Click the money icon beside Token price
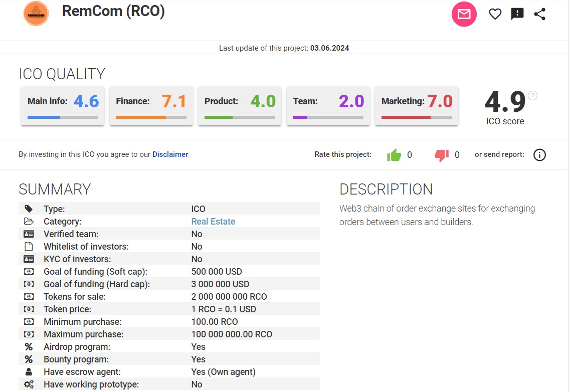This screenshot has width=570, height=392. point(29,309)
